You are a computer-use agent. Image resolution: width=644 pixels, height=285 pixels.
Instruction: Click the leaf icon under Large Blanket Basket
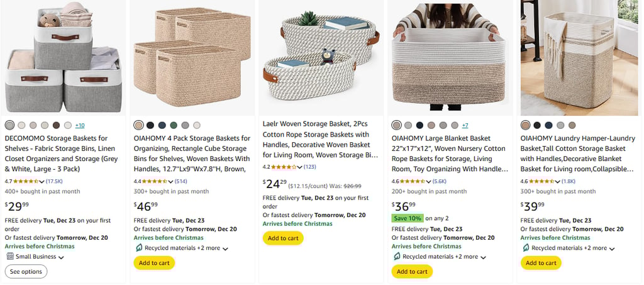pyautogui.click(x=396, y=257)
